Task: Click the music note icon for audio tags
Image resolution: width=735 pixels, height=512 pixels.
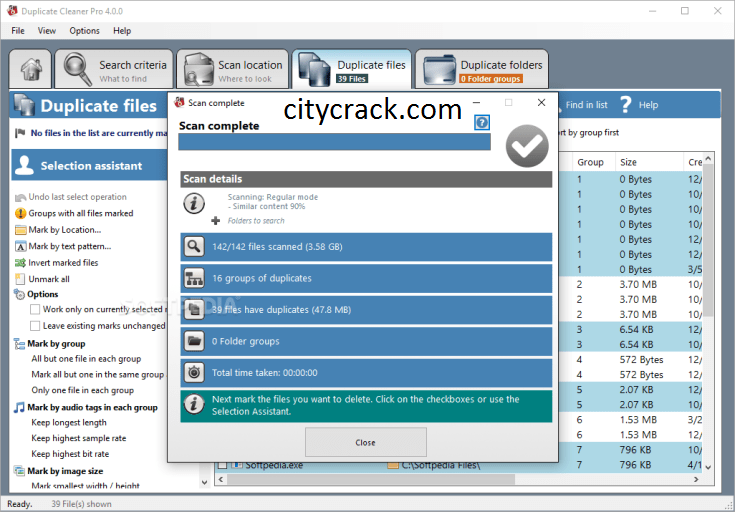Action: pos(19,407)
